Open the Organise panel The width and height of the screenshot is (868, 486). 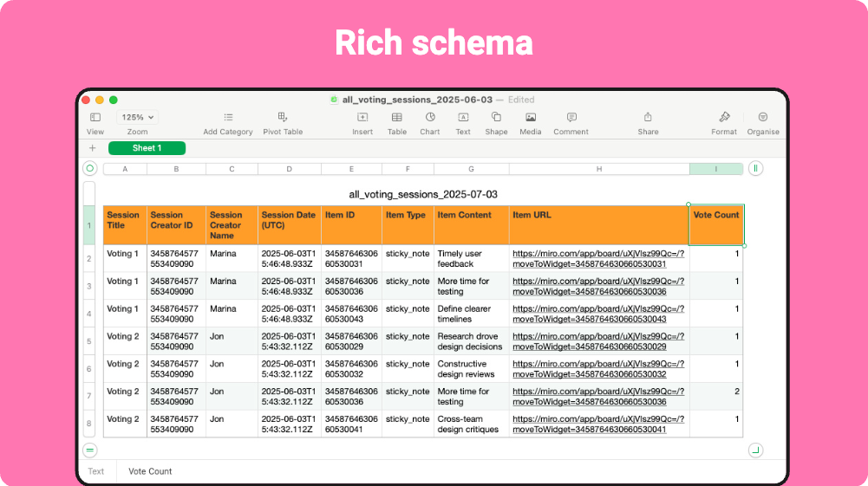[763, 117]
